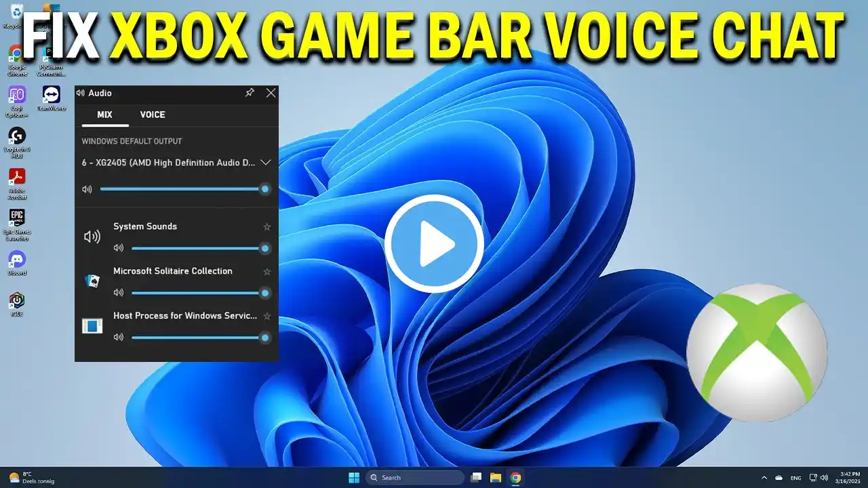Switch to the VOICE tab
This screenshot has height=488, width=868.
coord(153,115)
